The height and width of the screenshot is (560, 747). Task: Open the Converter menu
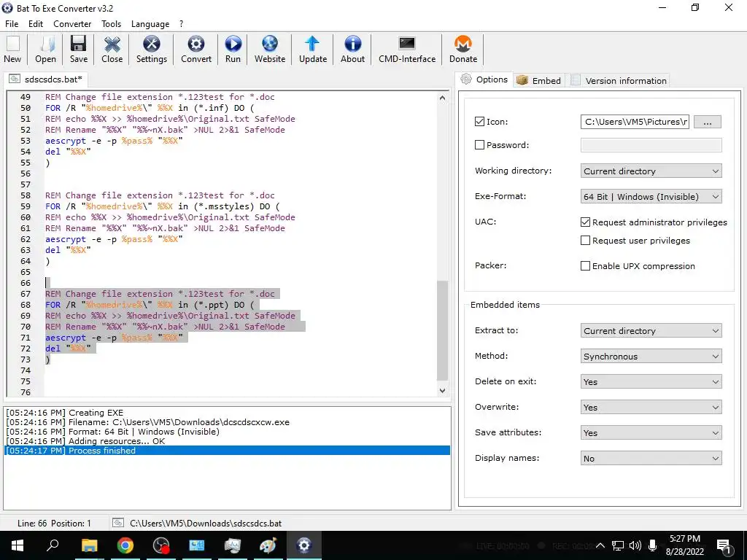click(x=72, y=24)
